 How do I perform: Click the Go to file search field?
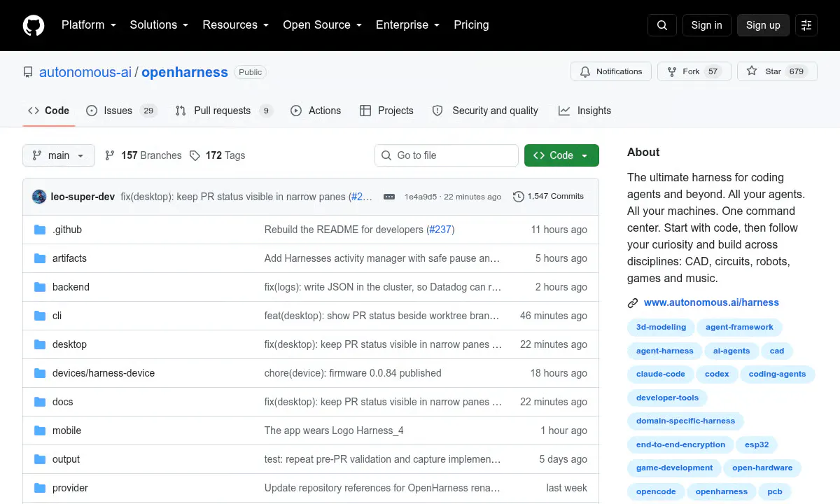pyautogui.click(x=447, y=155)
